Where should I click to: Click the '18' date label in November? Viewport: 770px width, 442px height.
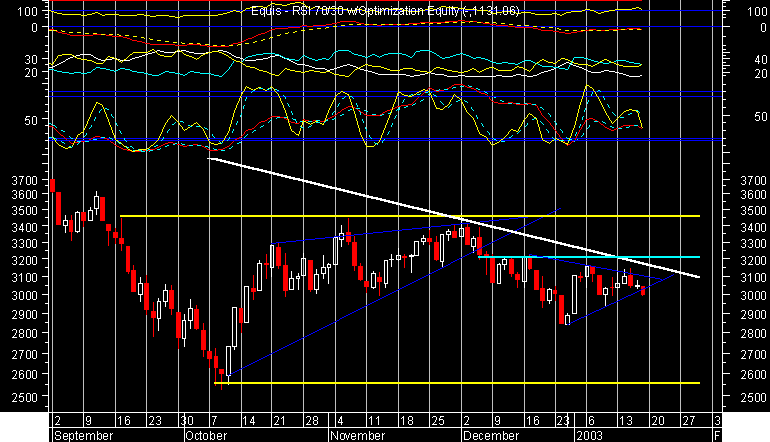[x=406, y=421]
